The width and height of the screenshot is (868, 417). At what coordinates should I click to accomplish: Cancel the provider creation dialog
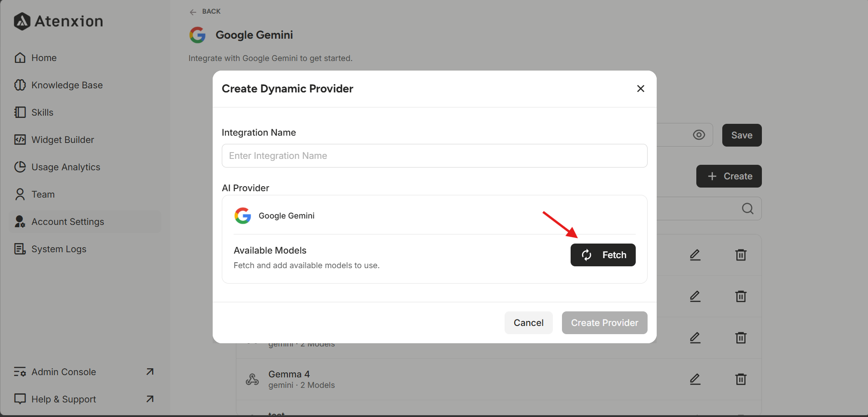coord(529,323)
